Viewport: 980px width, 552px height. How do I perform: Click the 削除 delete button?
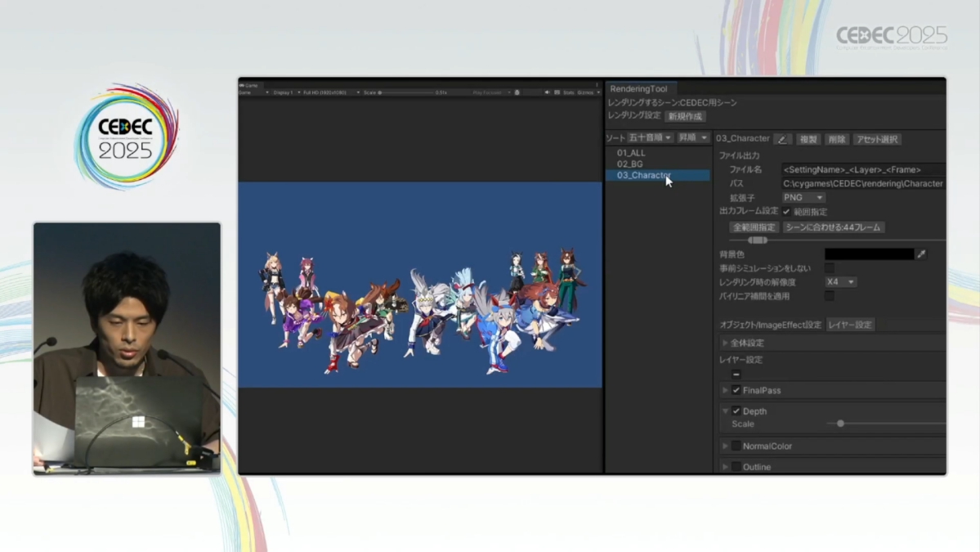[x=837, y=139]
